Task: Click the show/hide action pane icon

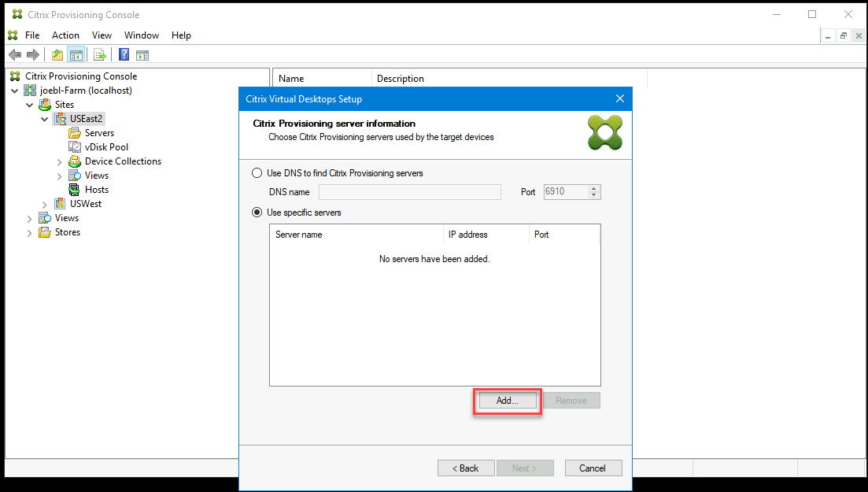Action: pos(142,54)
